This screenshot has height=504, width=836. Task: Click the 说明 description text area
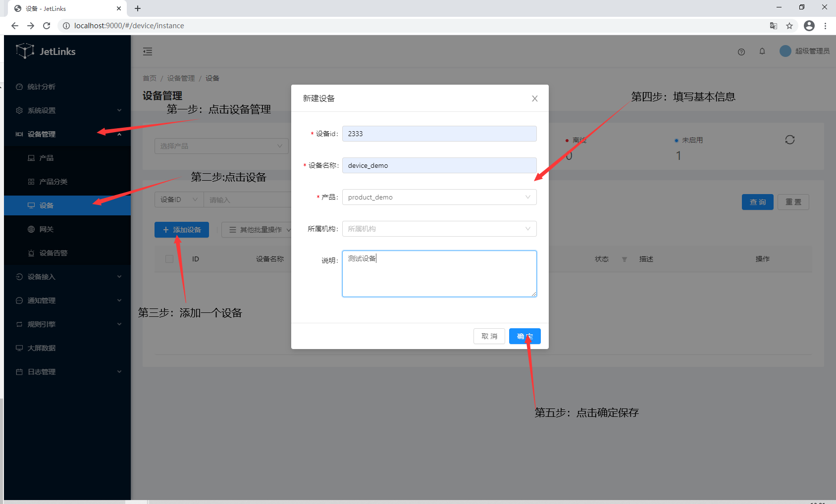tap(439, 274)
